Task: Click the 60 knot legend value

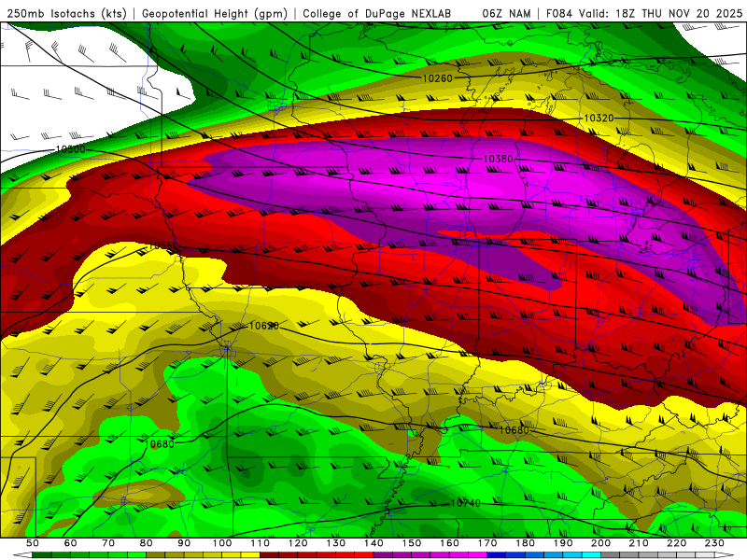Action: [70, 543]
